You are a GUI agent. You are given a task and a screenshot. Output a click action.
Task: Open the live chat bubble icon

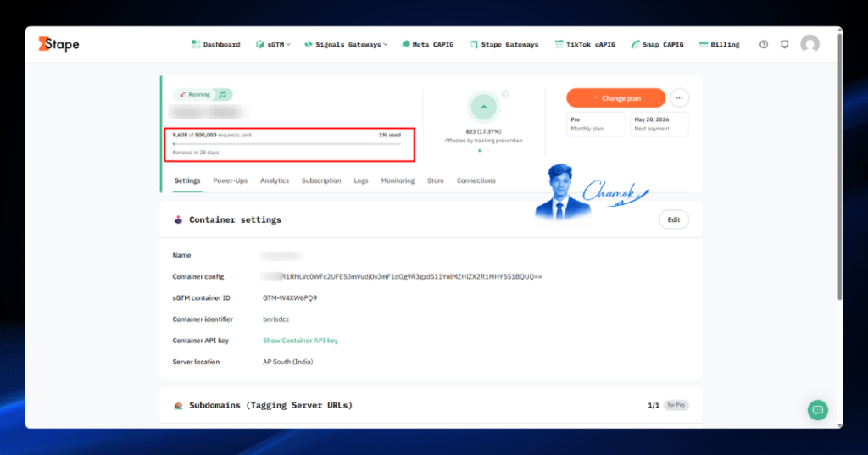pos(818,410)
